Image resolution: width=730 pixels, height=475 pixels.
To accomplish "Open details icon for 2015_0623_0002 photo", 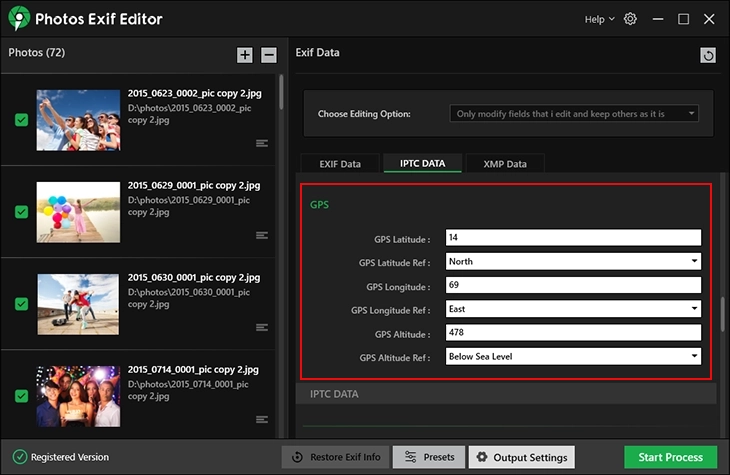I will (262, 143).
